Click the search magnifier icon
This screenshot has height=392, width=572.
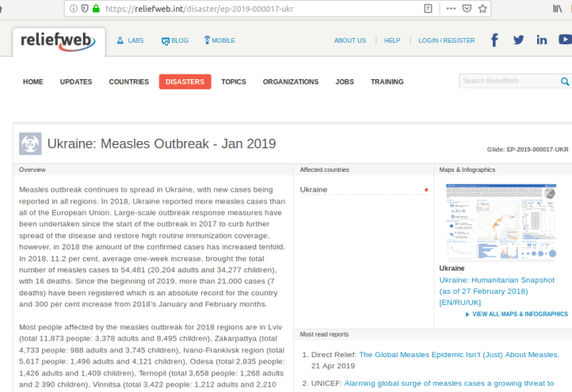565,82
